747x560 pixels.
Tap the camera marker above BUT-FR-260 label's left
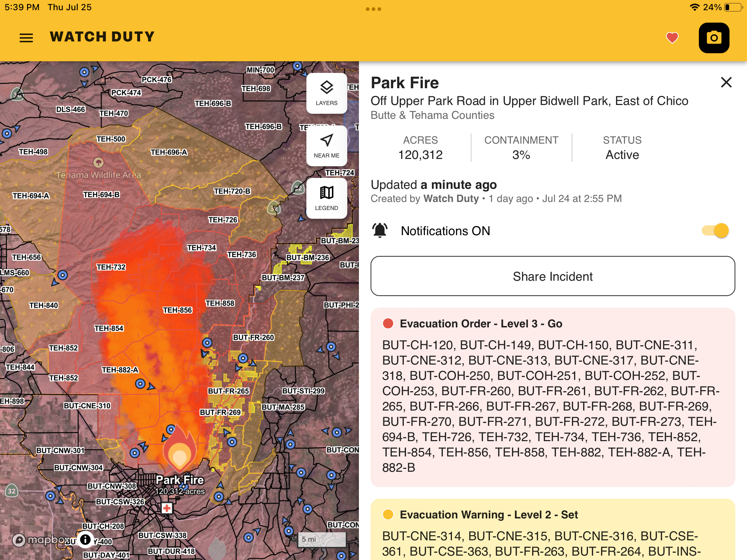coord(207,343)
